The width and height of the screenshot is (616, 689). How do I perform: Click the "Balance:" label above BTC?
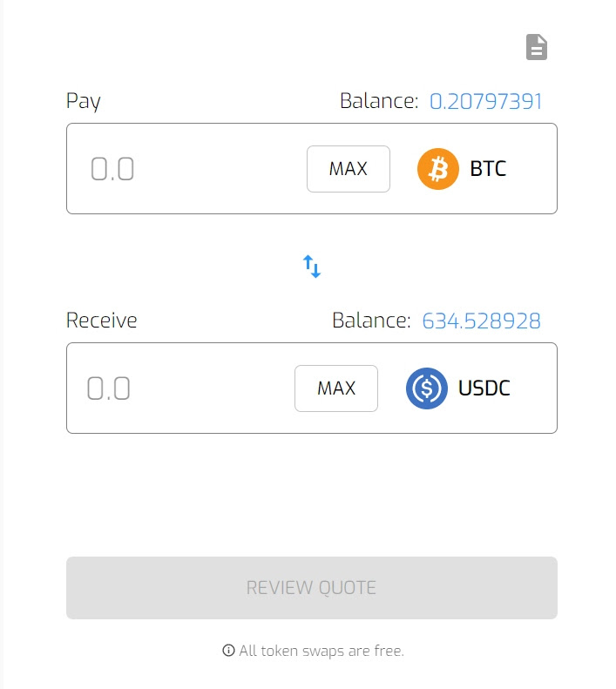(x=379, y=102)
